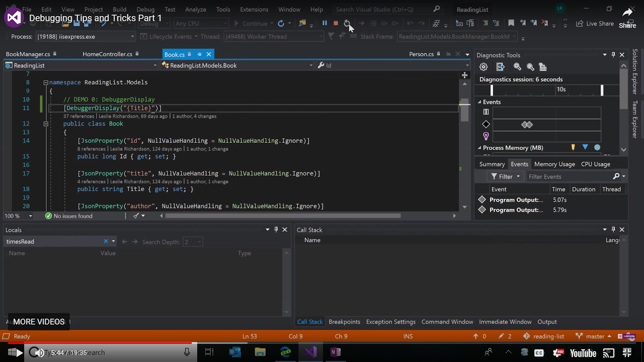Select Program Output event at 5.07s
644x362 pixels.
[x=551, y=200]
